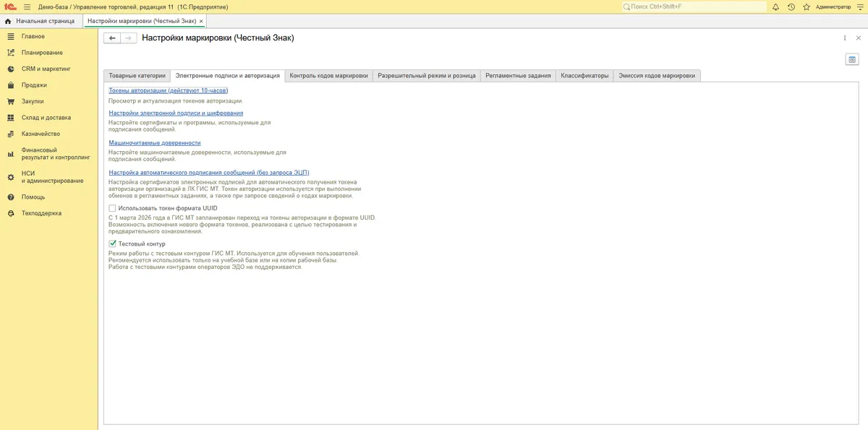
Task: Open the history clock icon
Action: [791, 7]
